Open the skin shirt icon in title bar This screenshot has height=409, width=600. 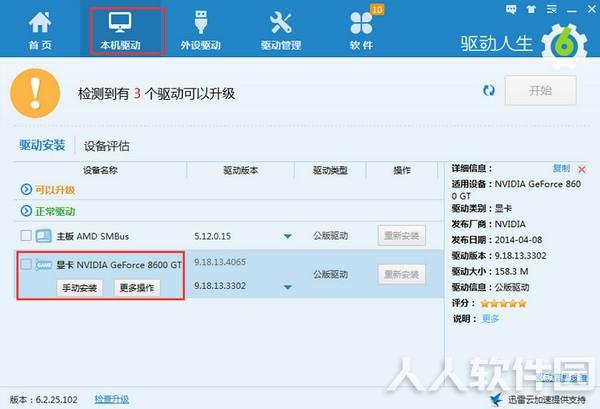tap(531, 9)
